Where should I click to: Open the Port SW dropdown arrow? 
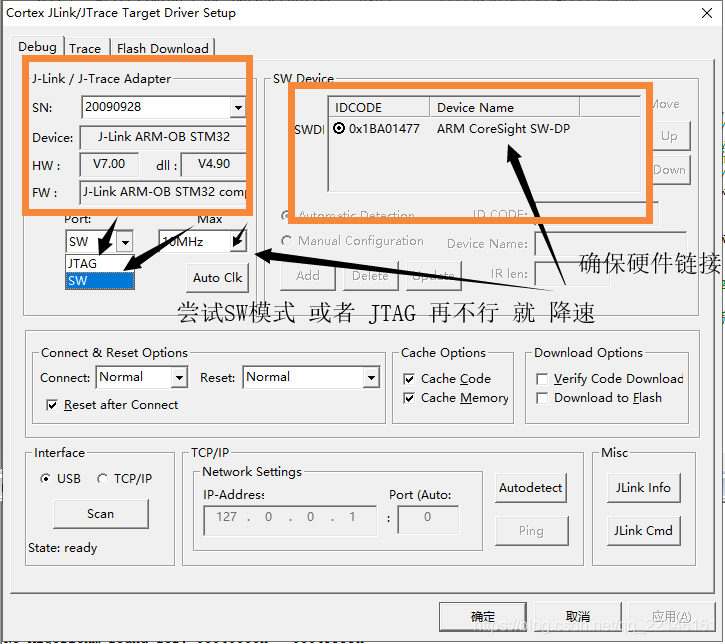point(125,242)
